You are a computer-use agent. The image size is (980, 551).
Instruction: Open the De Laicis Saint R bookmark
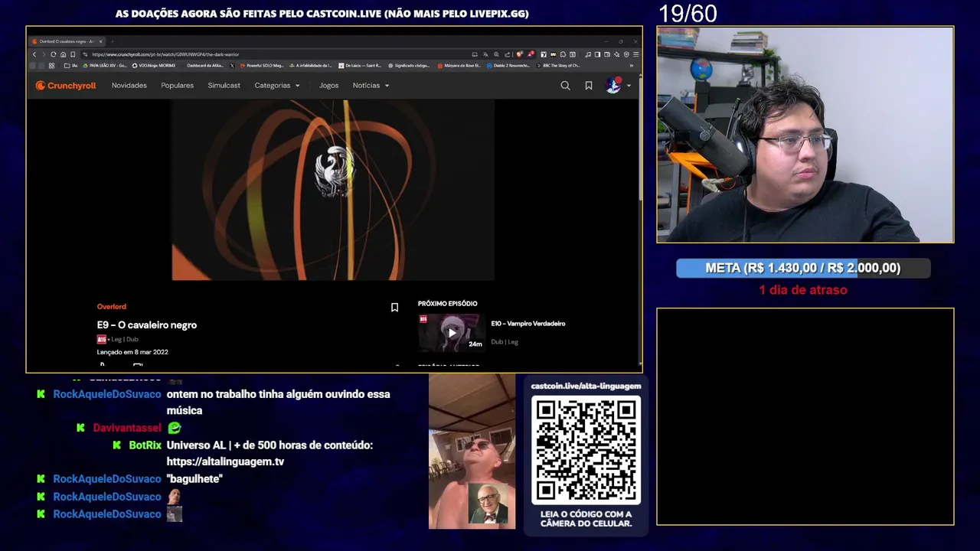point(360,66)
